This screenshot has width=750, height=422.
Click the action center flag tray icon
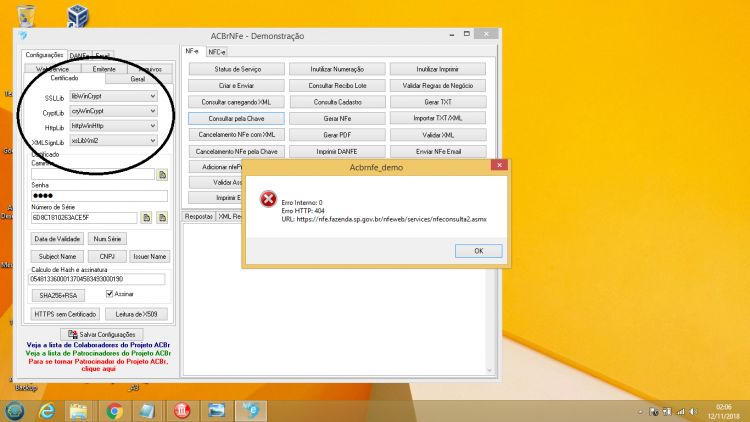coord(654,411)
